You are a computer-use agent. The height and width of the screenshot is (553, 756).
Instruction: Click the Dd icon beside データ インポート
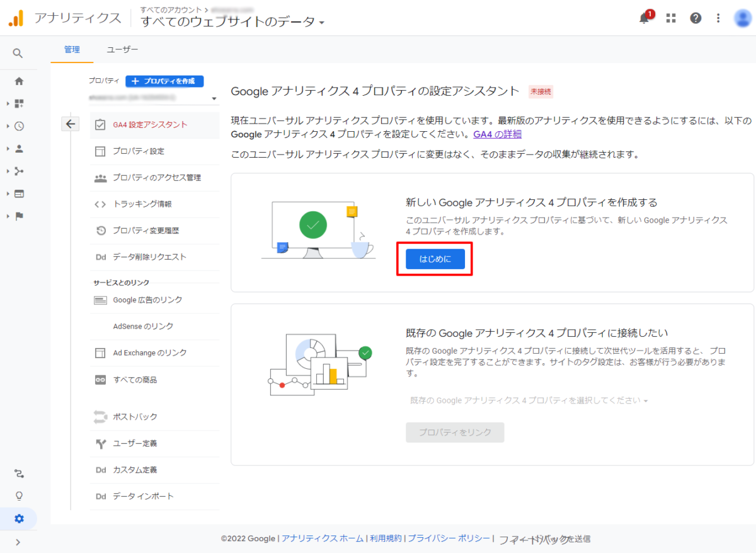tap(100, 496)
